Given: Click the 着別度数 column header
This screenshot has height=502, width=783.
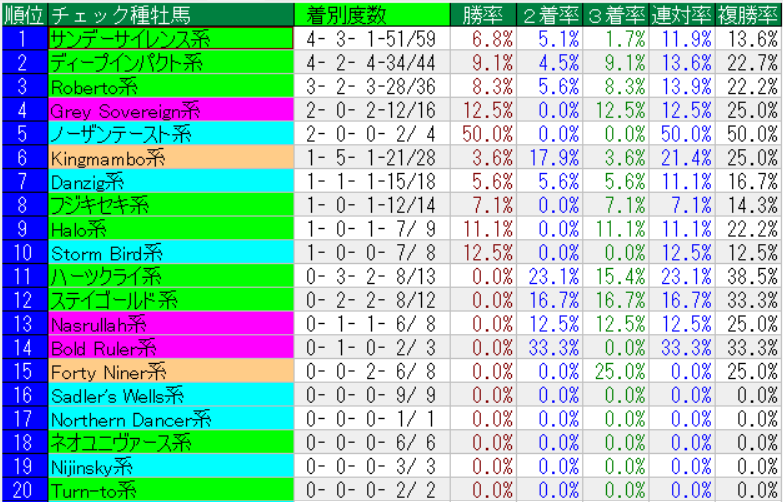Looking at the screenshot, I should click(x=372, y=14).
